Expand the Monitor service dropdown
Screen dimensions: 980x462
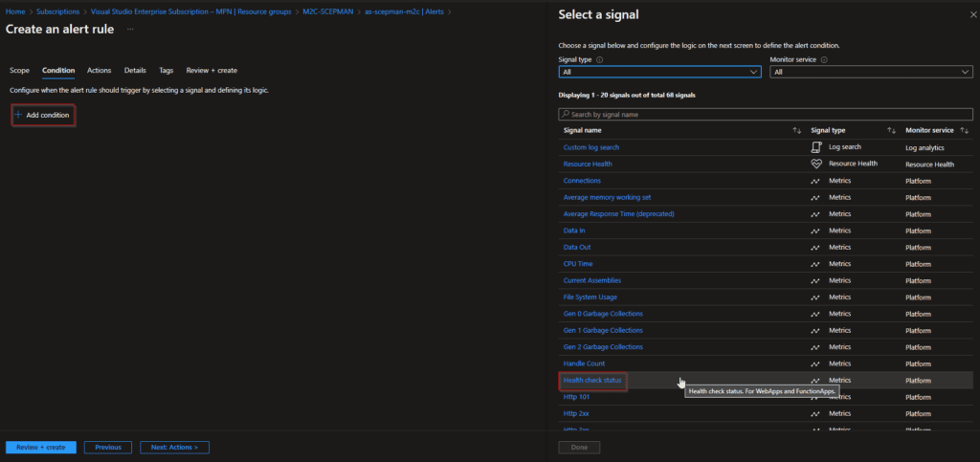point(871,72)
